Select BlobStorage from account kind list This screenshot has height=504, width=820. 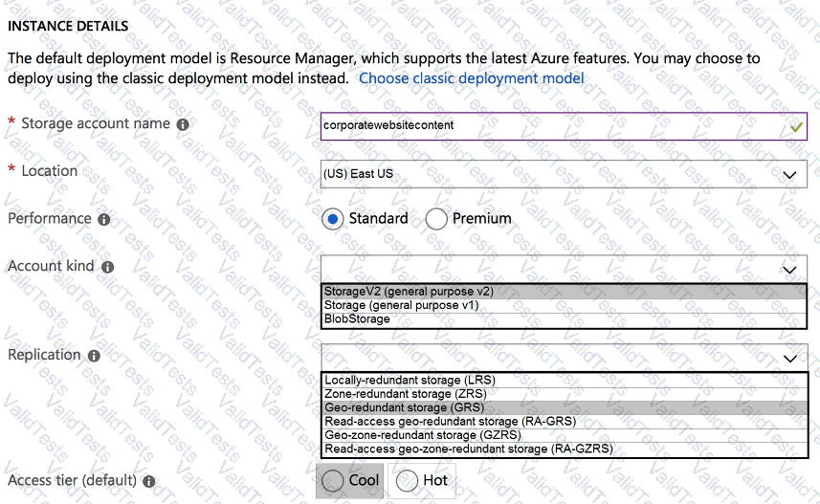tap(357, 318)
